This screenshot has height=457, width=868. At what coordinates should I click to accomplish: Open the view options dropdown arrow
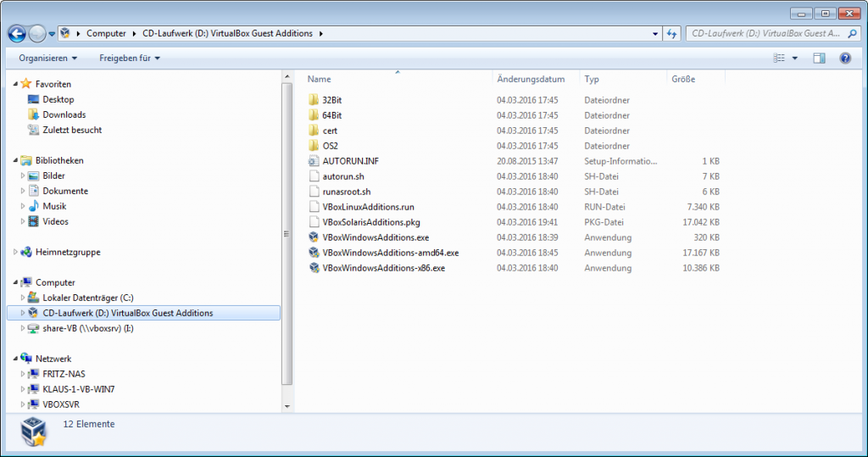pos(795,59)
